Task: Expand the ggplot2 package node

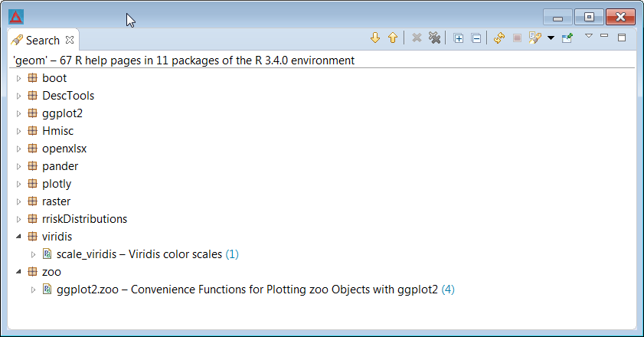Action: click(18, 114)
